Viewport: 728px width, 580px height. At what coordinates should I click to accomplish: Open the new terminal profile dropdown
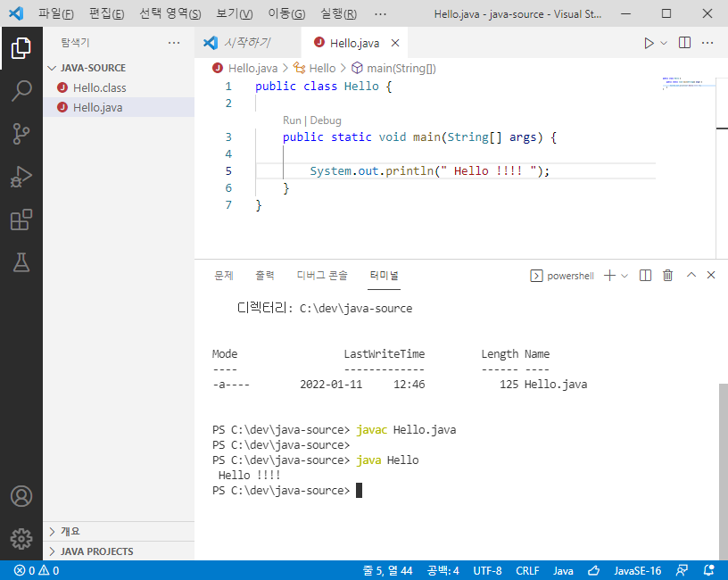click(625, 276)
